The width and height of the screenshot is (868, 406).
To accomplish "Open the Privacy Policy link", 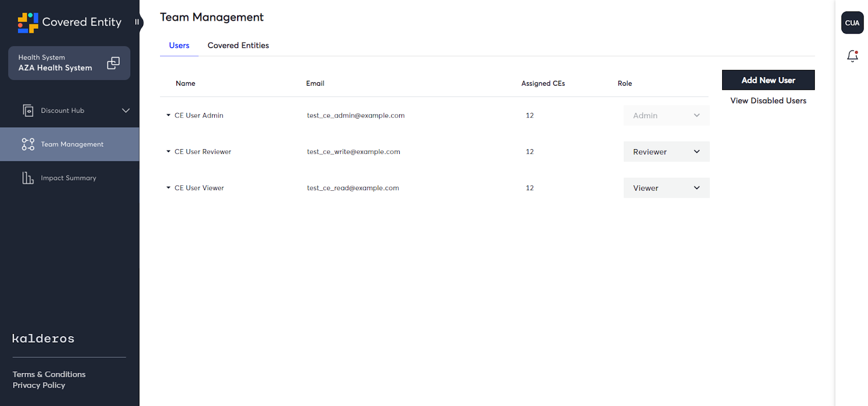I will (x=39, y=385).
